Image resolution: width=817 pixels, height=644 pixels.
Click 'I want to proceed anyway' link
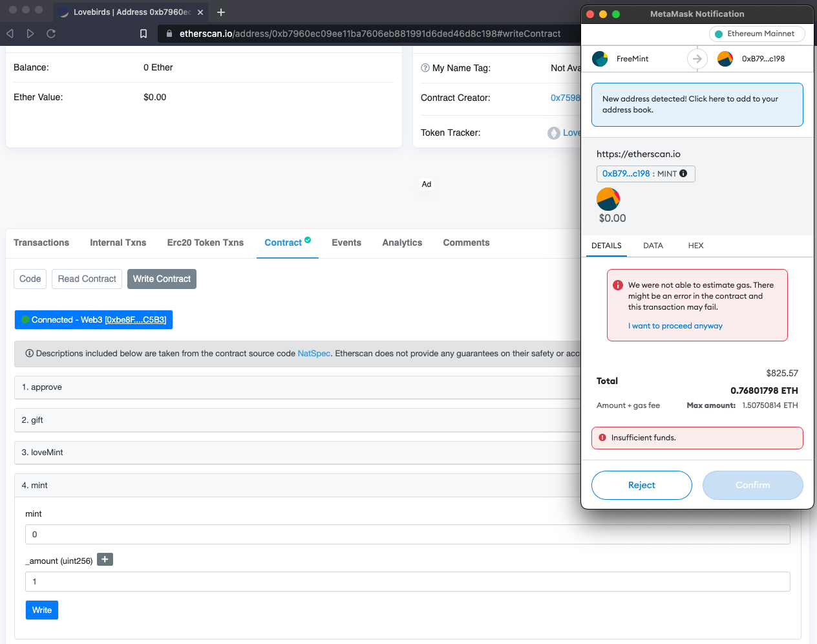pyautogui.click(x=675, y=326)
